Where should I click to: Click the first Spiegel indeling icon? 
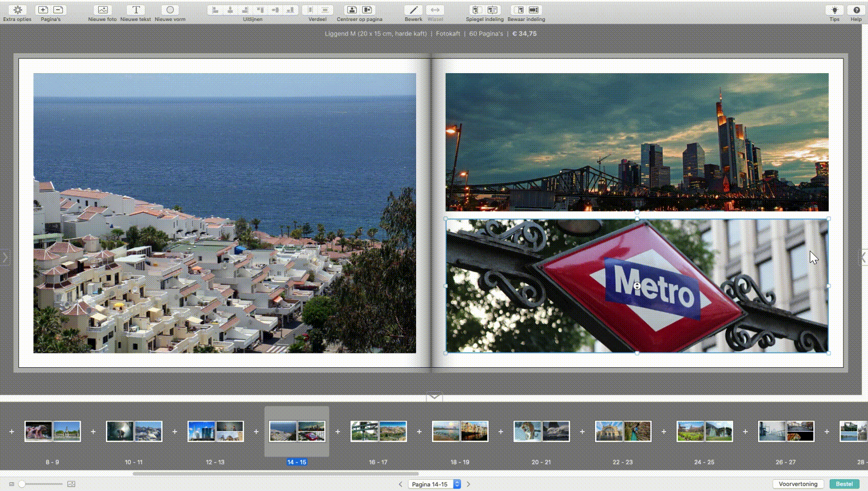[476, 10]
